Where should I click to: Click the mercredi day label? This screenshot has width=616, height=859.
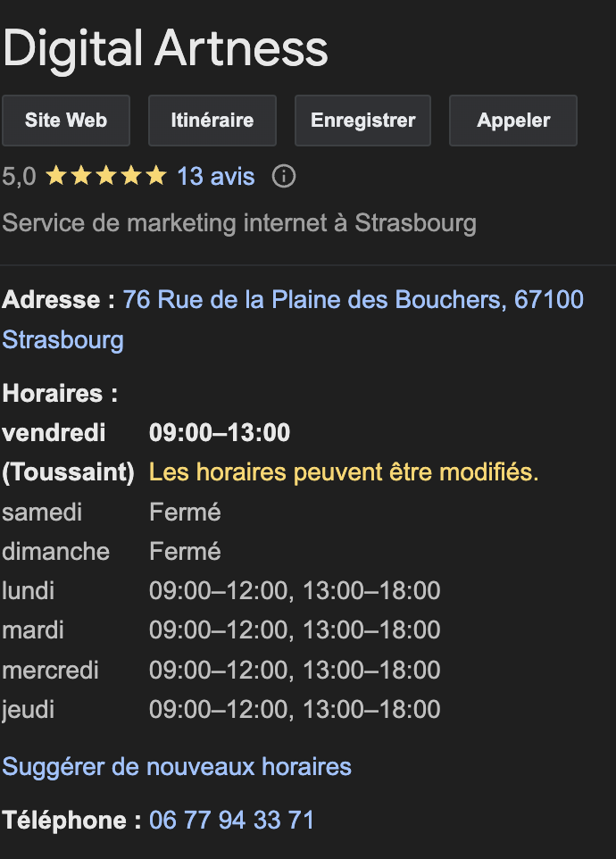51,670
